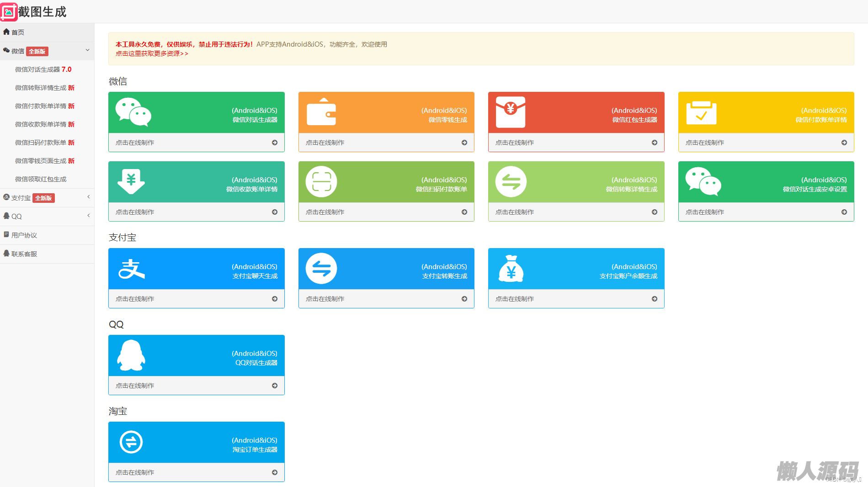Click the 点击这里获取更多资源 link
Screen dimensions: 868x487
click(x=152, y=53)
